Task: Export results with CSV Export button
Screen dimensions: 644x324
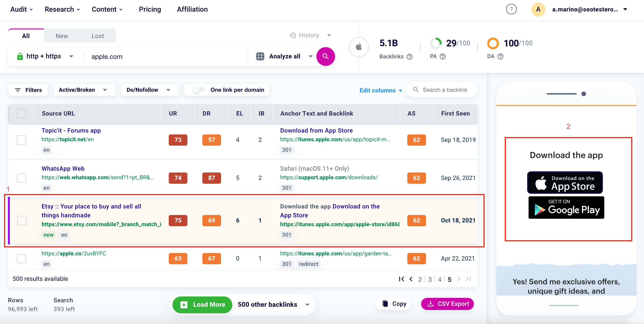Action: [447, 304]
